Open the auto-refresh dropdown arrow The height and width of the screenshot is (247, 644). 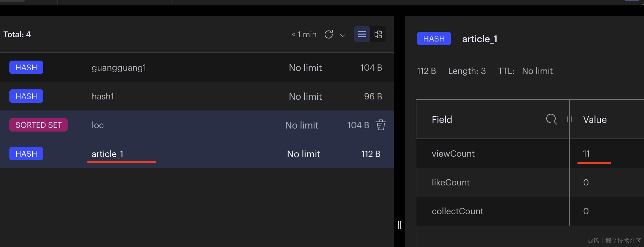click(x=343, y=35)
